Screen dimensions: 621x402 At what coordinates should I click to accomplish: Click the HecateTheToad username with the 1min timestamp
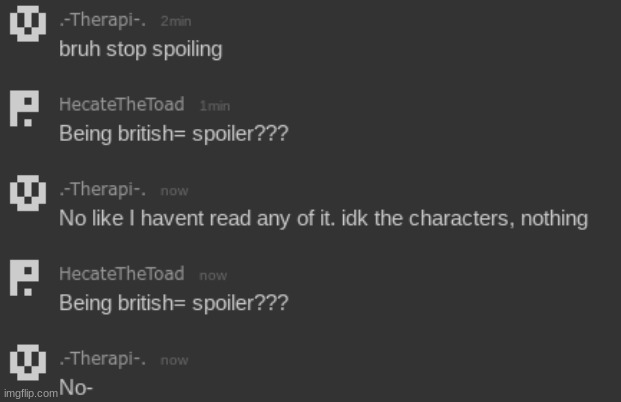[x=122, y=106]
